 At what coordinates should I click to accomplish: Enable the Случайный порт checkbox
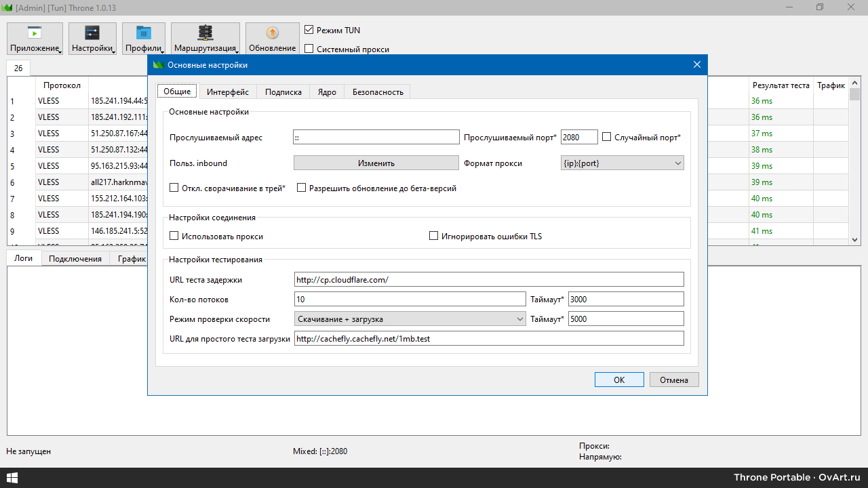tap(607, 137)
